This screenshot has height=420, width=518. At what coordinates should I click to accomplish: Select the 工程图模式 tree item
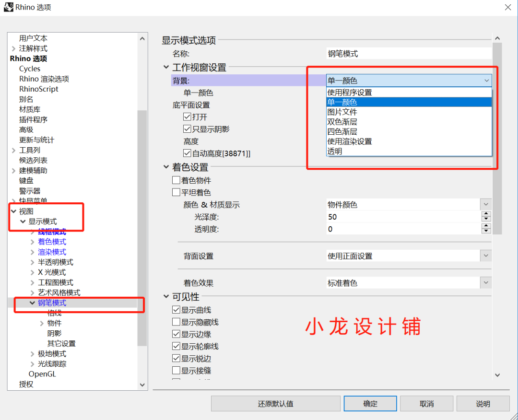[56, 283]
